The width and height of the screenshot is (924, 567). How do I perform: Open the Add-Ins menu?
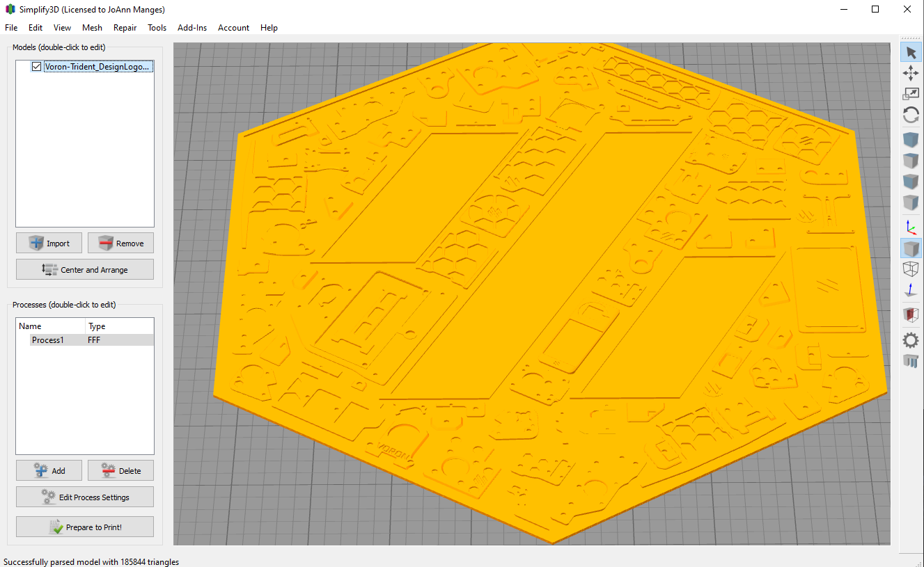192,28
